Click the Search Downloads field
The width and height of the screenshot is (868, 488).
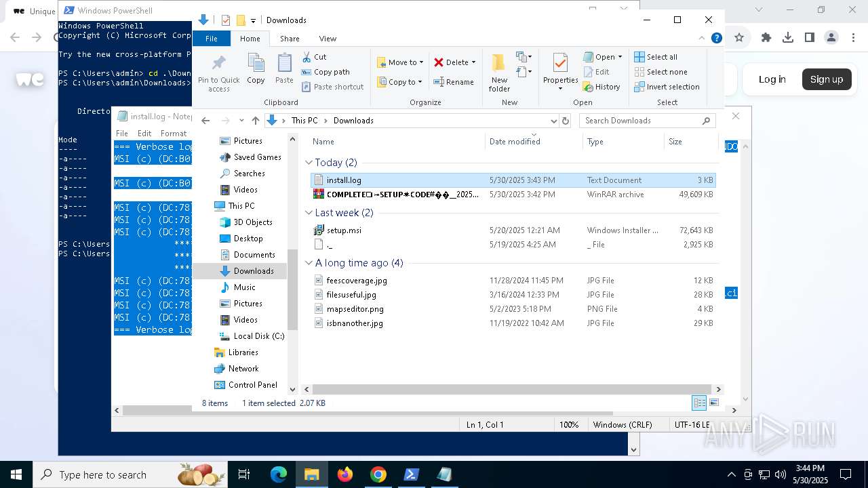click(x=648, y=121)
